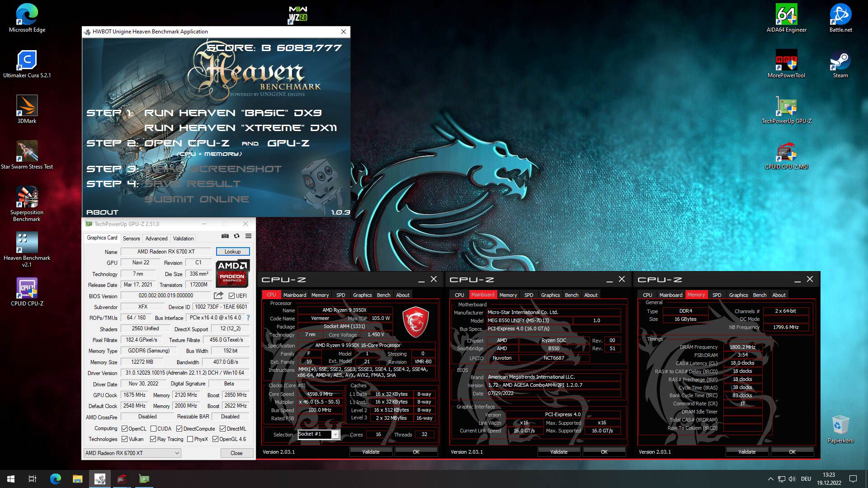Click AMD Radeon Graphics logo in GPU-Z
This screenshot has height=488, width=868.
(x=232, y=273)
